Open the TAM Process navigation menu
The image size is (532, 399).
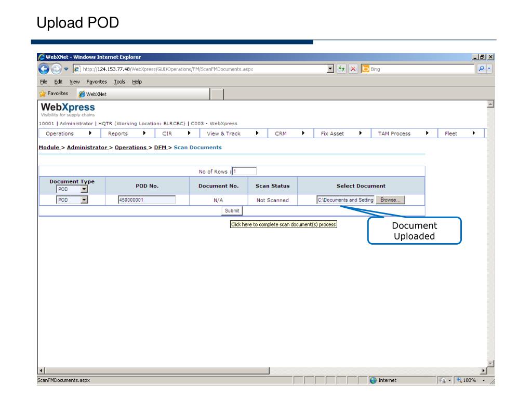pos(404,134)
